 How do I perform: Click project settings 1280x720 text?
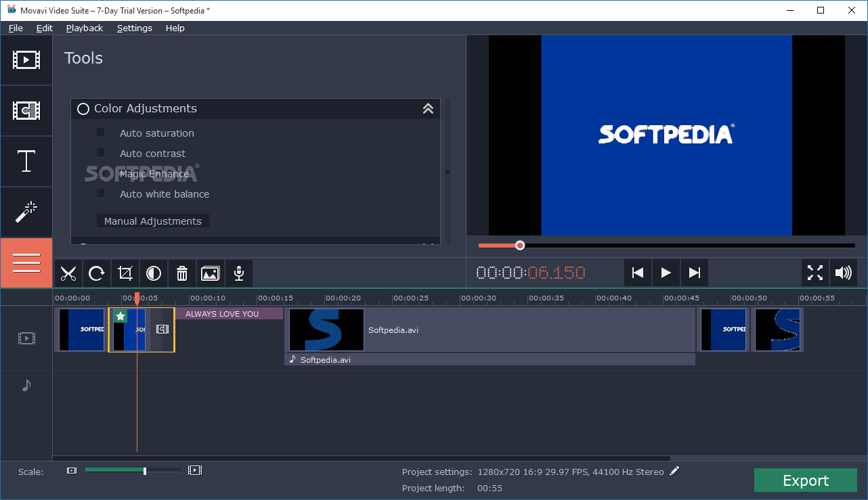pyautogui.click(x=571, y=472)
